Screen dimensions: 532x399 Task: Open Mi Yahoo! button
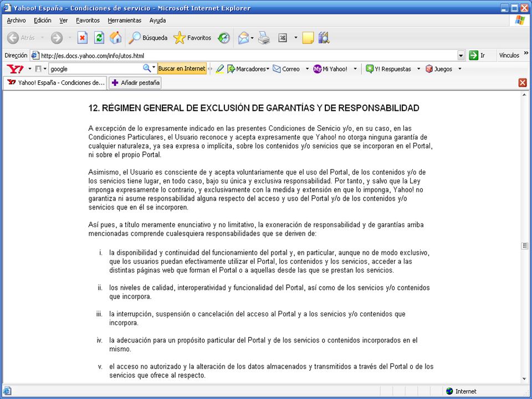tap(330, 69)
